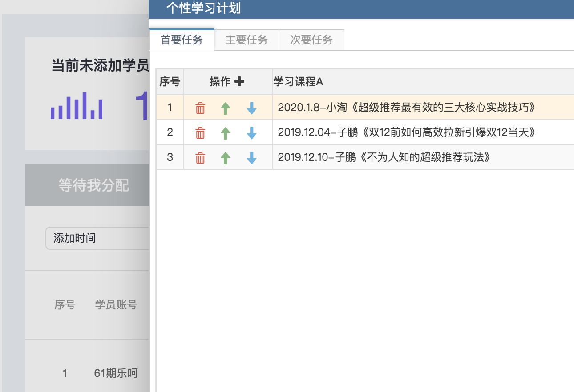This screenshot has width=574, height=392.
Task: Move course in row 3 up
Action: tap(226, 158)
